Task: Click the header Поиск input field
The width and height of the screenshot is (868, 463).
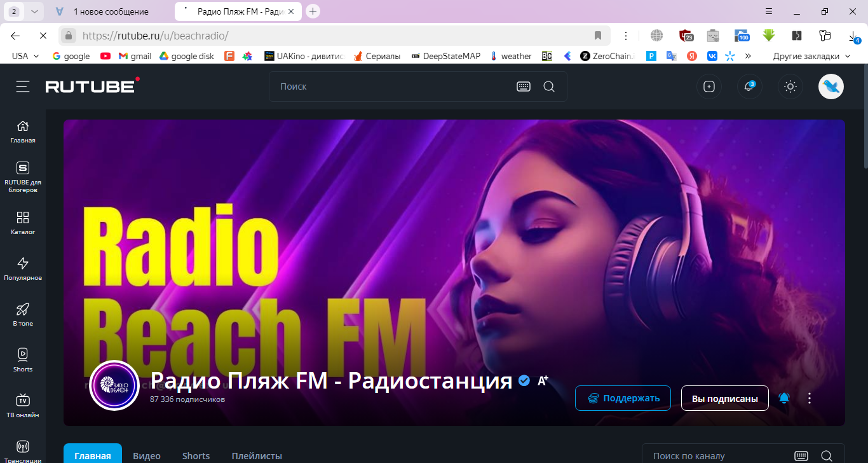Action: [x=391, y=86]
